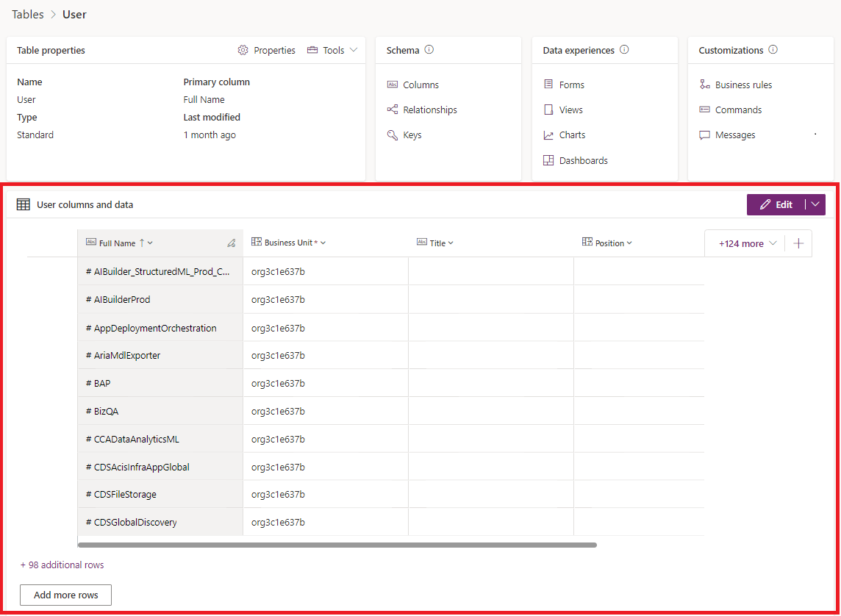
Task: Click the Commands icon
Action: [x=705, y=110]
